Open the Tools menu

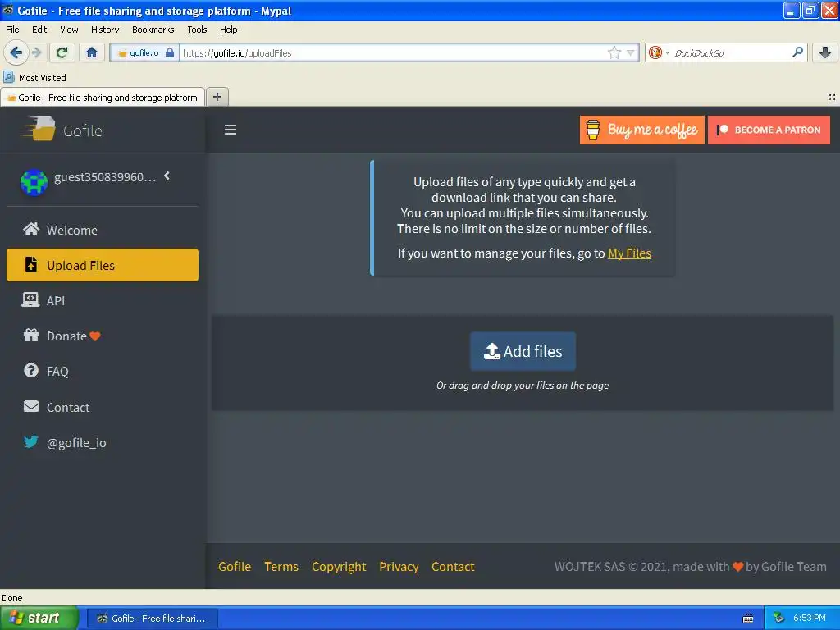pyautogui.click(x=197, y=30)
